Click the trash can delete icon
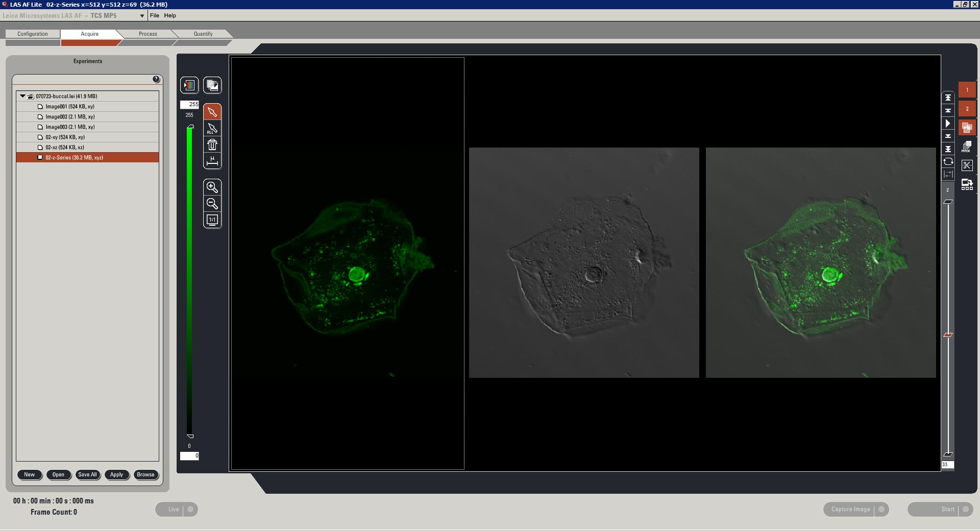980x531 pixels. [212, 144]
